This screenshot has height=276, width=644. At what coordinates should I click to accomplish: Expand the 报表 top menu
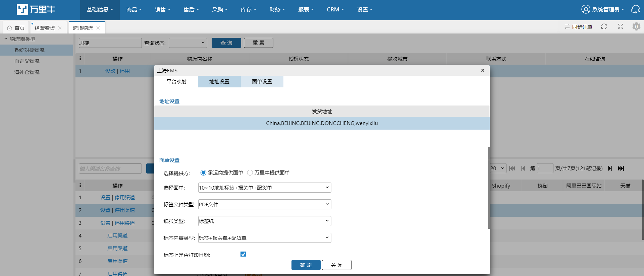click(306, 10)
